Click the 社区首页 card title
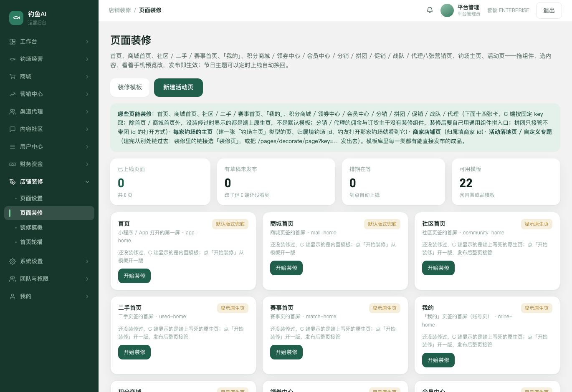 (x=434, y=224)
